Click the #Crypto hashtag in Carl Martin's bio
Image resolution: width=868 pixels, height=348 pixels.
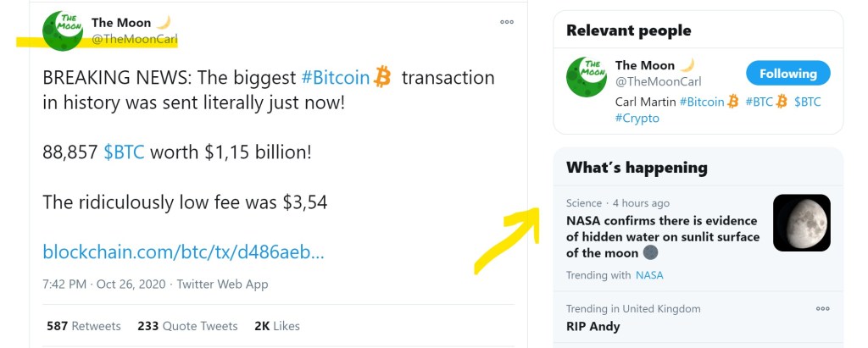point(637,119)
